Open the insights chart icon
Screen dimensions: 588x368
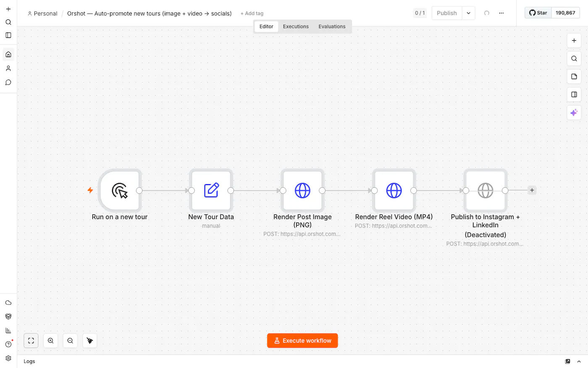pyautogui.click(x=8, y=331)
